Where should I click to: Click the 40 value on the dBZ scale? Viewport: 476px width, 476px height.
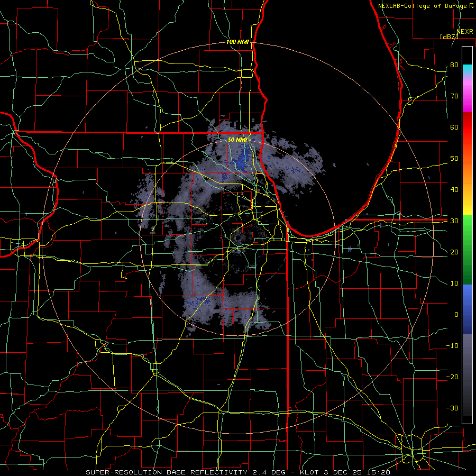454,190
